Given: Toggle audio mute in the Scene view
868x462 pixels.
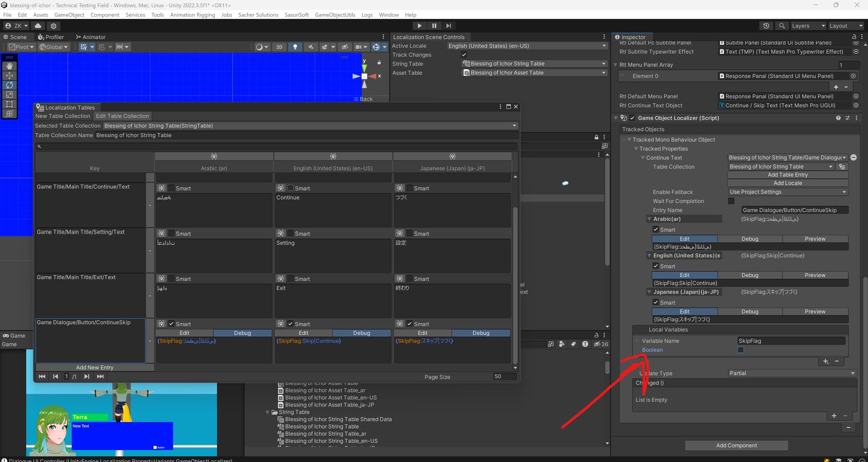Looking at the screenshot, I should [x=311, y=47].
